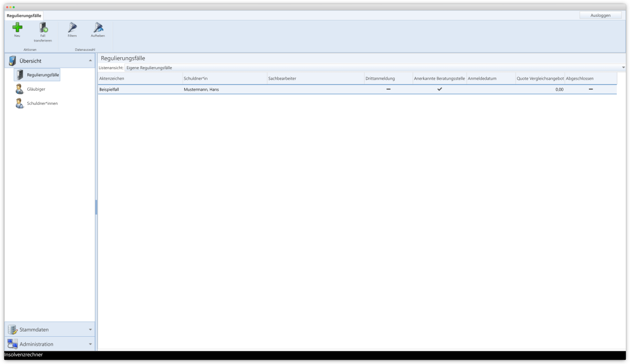Sort by the Aktenzeichen column header
The height and width of the screenshot is (364, 630).
pos(140,79)
